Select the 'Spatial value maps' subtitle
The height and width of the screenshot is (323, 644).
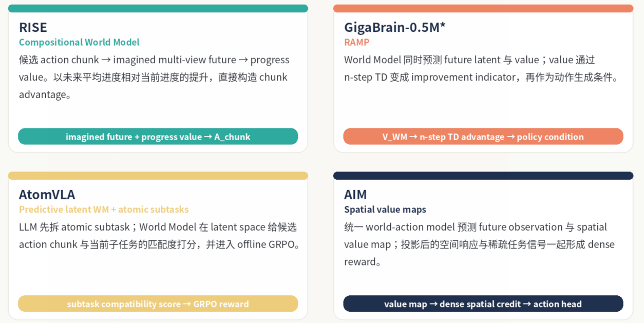[x=385, y=210]
